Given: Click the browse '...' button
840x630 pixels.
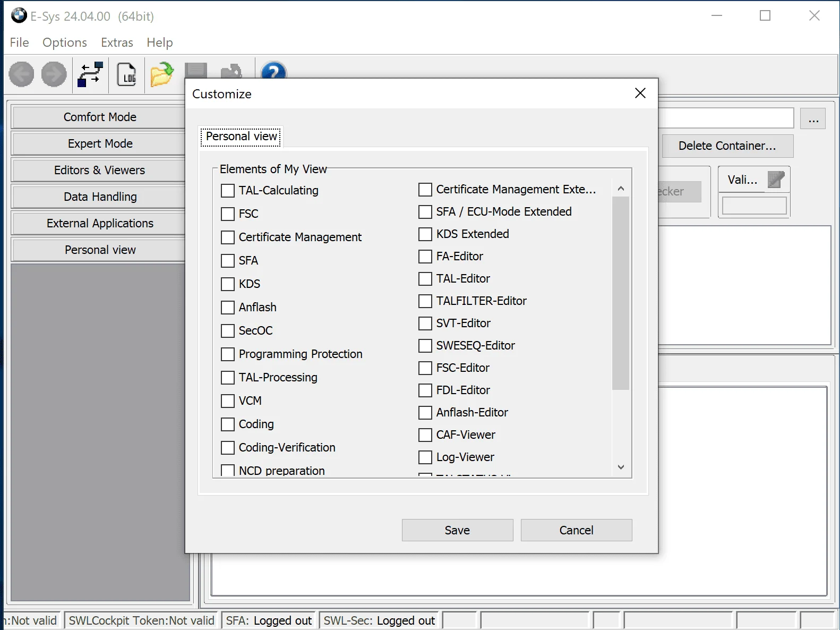Looking at the screenshot, I should [x=813, y=118].
